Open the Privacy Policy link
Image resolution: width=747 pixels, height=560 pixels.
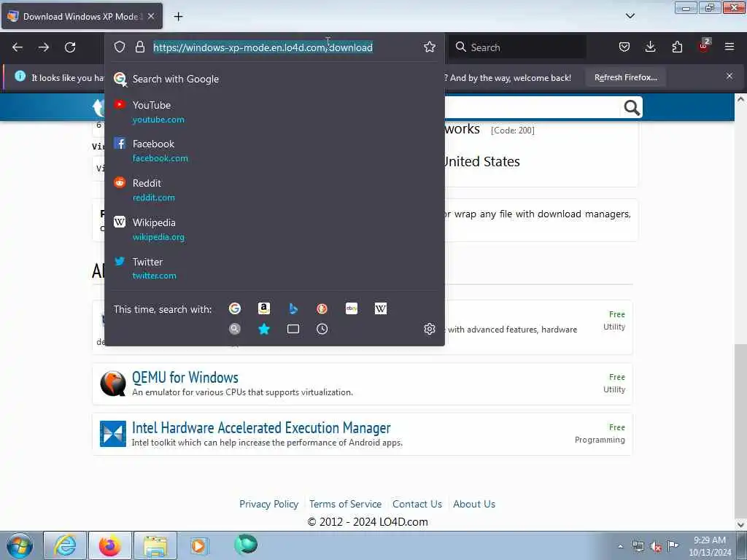[x=268, y=504]
